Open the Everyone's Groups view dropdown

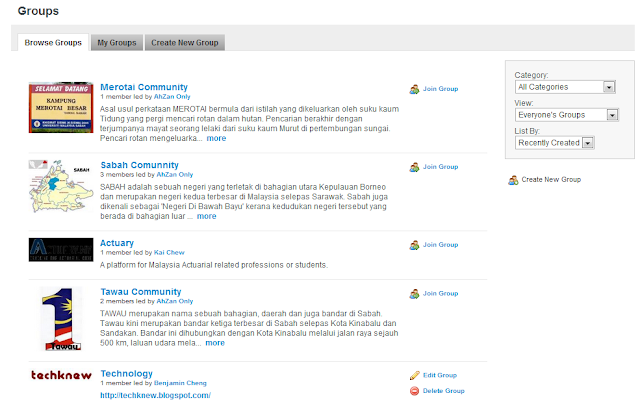pos(567,115)
